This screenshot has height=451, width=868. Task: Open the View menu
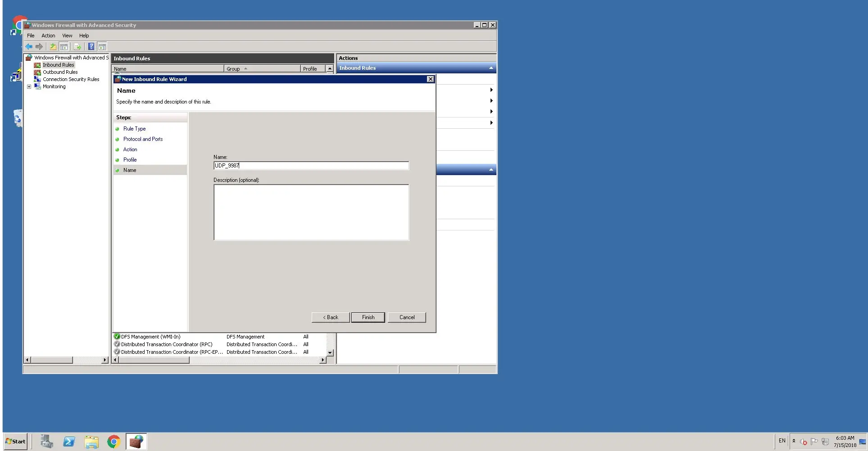pyautogui.click(x=67, y=36)
